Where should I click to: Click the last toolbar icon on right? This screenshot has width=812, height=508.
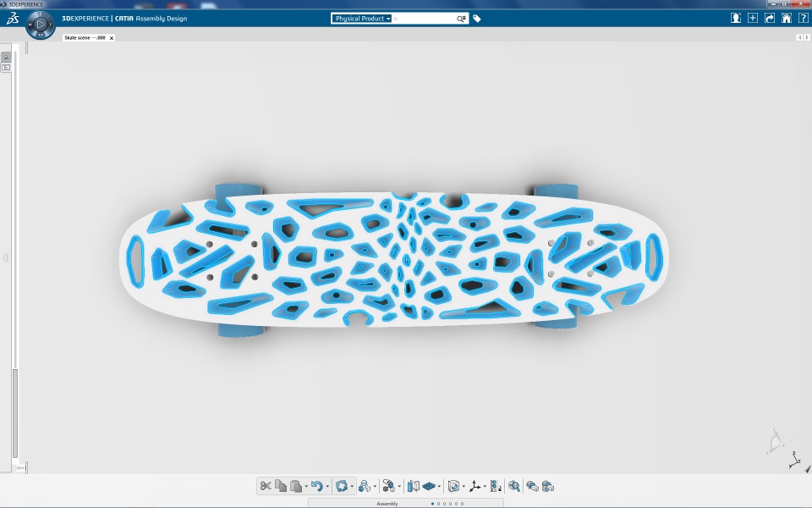[547, 486]
